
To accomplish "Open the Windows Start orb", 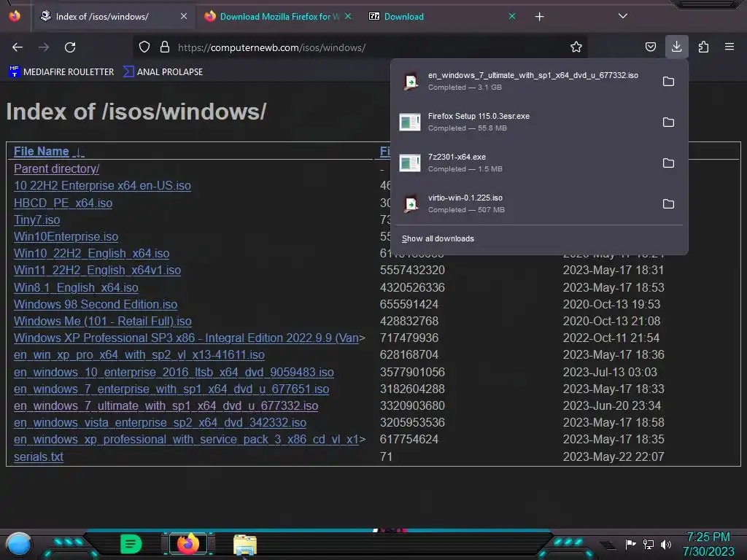I will [19, 544].
